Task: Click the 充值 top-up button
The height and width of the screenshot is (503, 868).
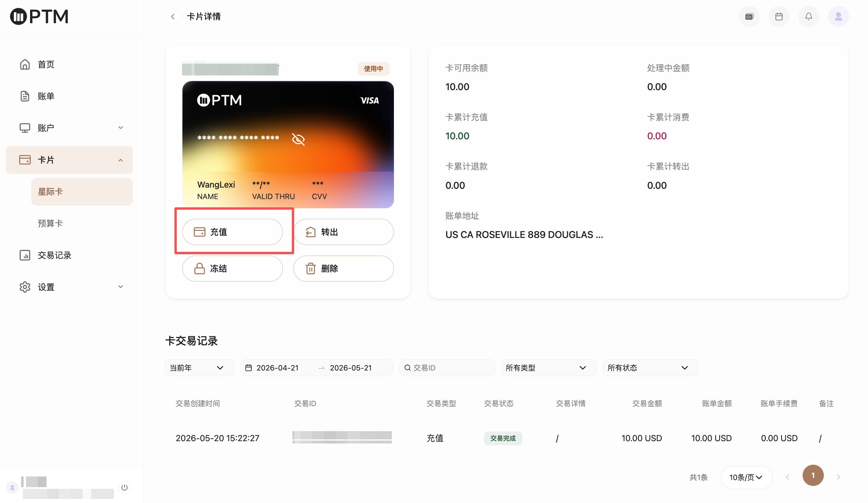Action: point(232,232)
